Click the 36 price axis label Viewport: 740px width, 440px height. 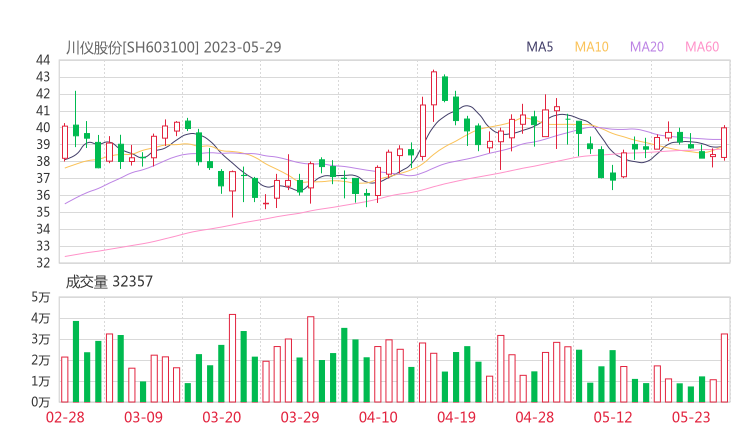(x=43, y=195)
